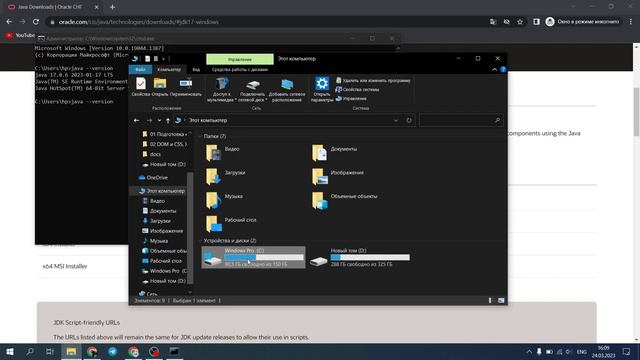Click the navigation pane vertical scrollbar
This screenshot has height=360, width=640.
(190, 227)
